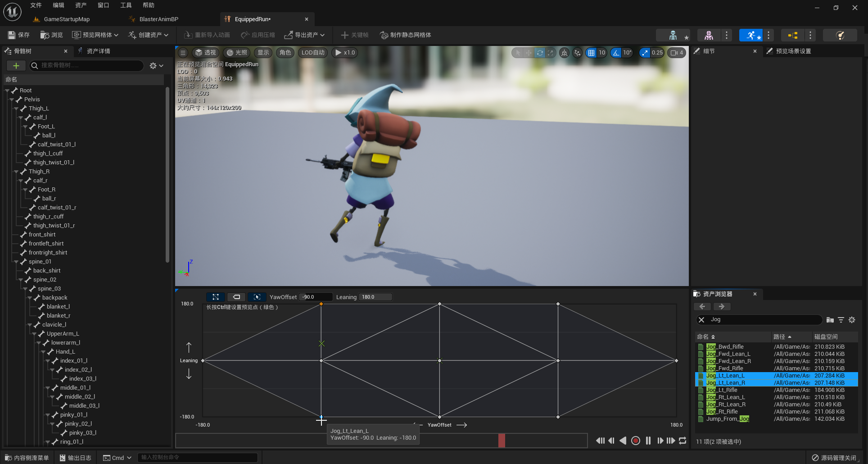This screenshot has width=868, height=464.
Task: Click the world/local coordinate system icon
Action: [x=564, y=53]
